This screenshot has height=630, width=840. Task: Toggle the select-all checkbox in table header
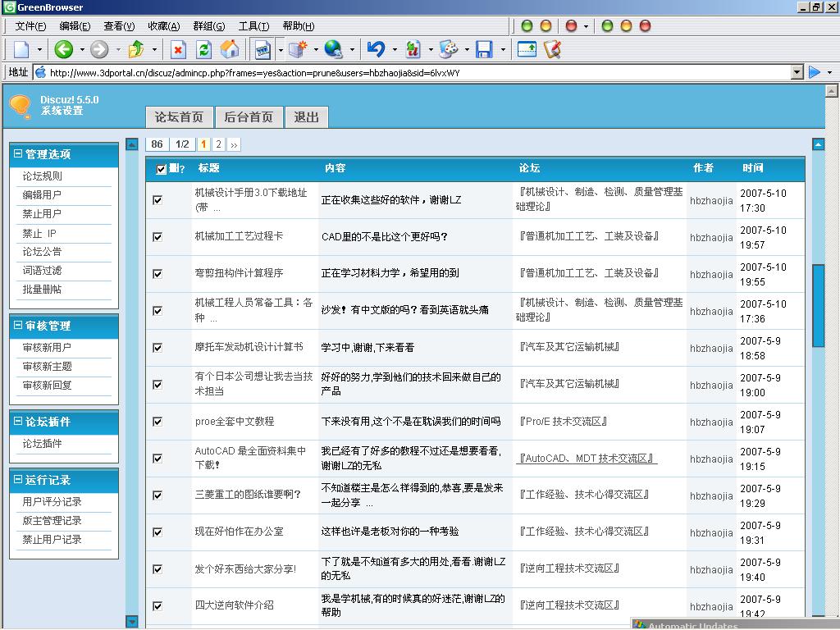point(161,169)
